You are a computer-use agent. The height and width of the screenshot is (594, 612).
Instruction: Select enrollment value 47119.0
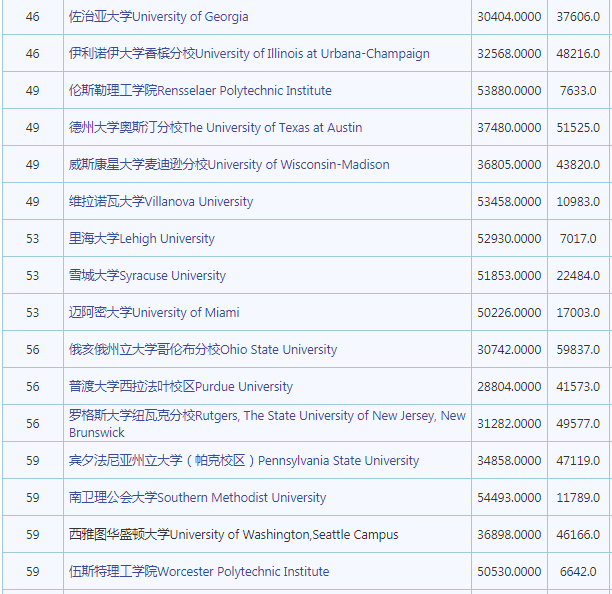pos(578,461)
